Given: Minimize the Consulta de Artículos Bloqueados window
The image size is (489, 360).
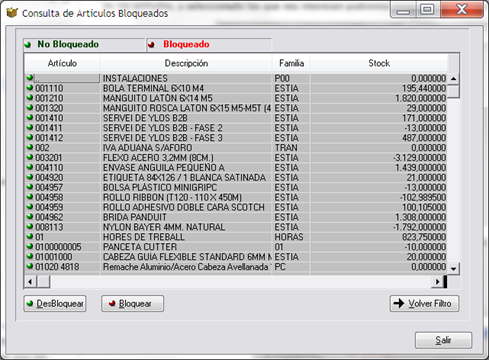Looking at the screenshot, I should [x=403, y=10].
